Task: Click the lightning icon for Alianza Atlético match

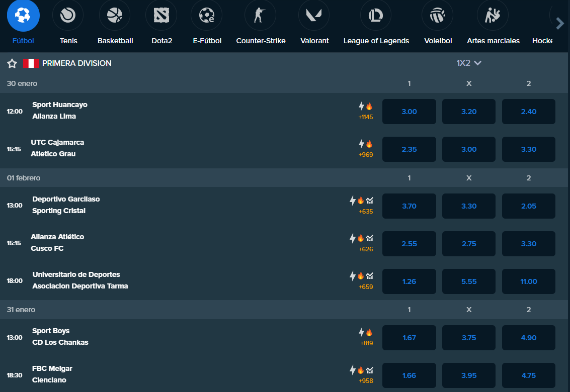Action: click(x=353, y=238)
